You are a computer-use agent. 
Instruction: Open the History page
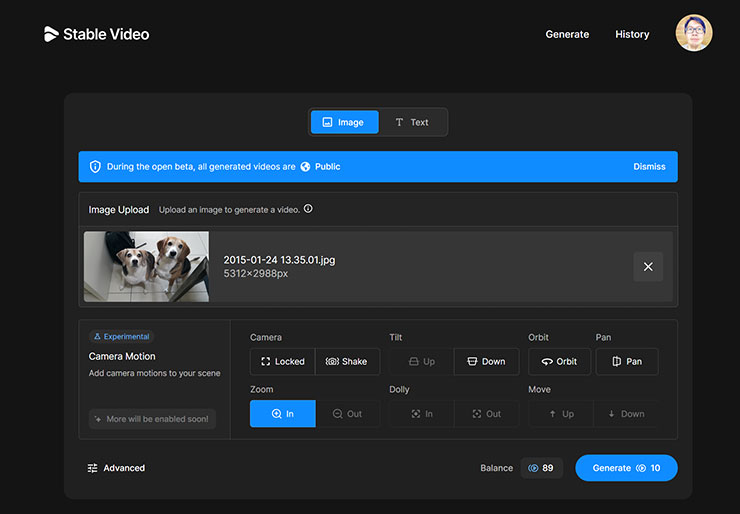click(x=632, y=34)
